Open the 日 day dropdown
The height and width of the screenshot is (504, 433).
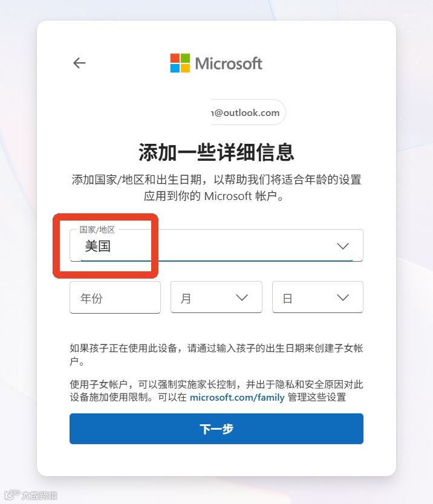pos(318,298)
